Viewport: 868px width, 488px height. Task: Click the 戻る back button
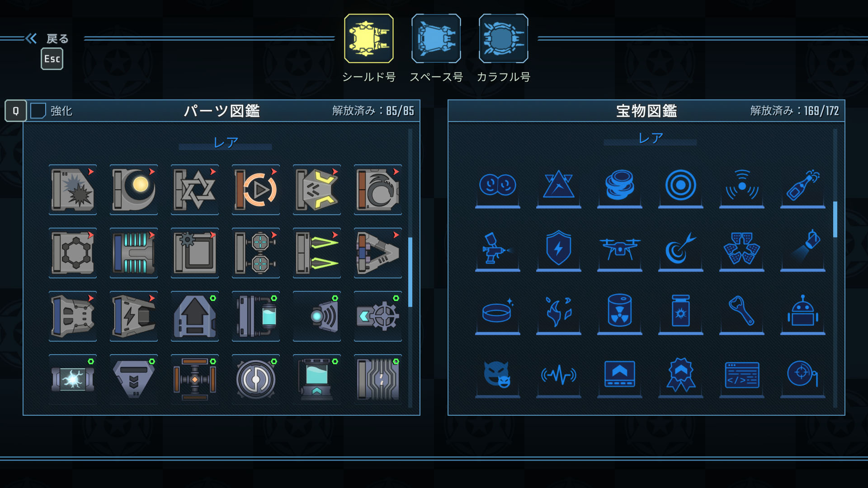click(47, 38)
